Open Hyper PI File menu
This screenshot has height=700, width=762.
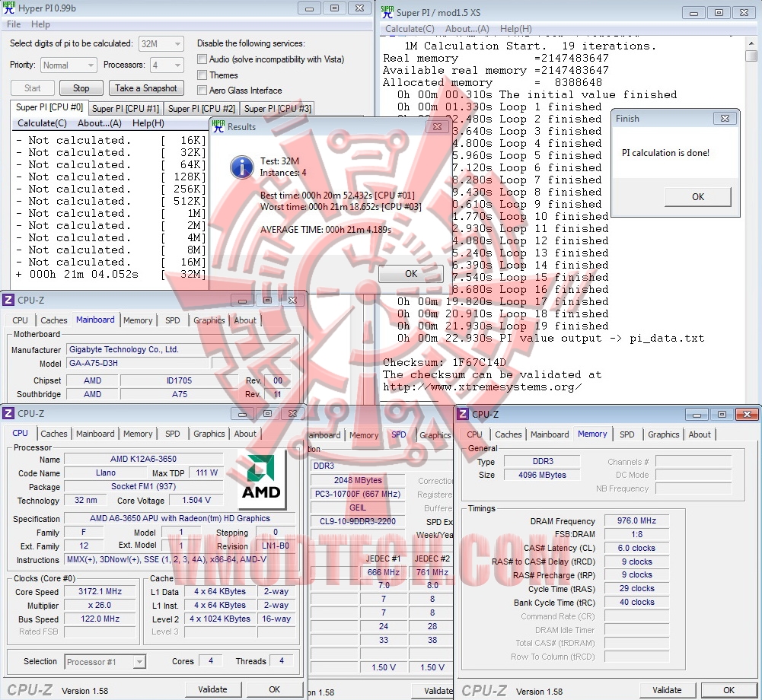click(14, 24)
